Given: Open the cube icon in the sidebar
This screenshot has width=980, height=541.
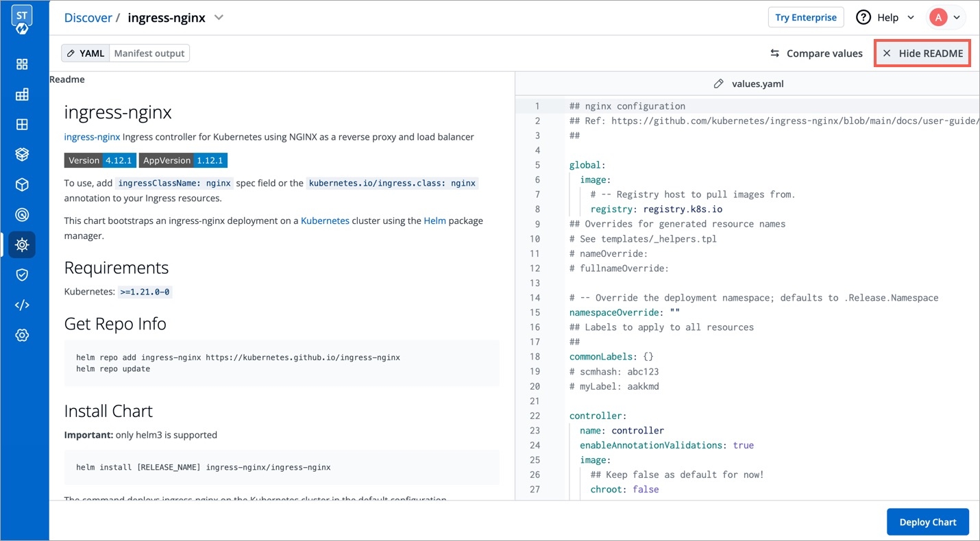Looking at the screenshot, I should pos(22,185).
